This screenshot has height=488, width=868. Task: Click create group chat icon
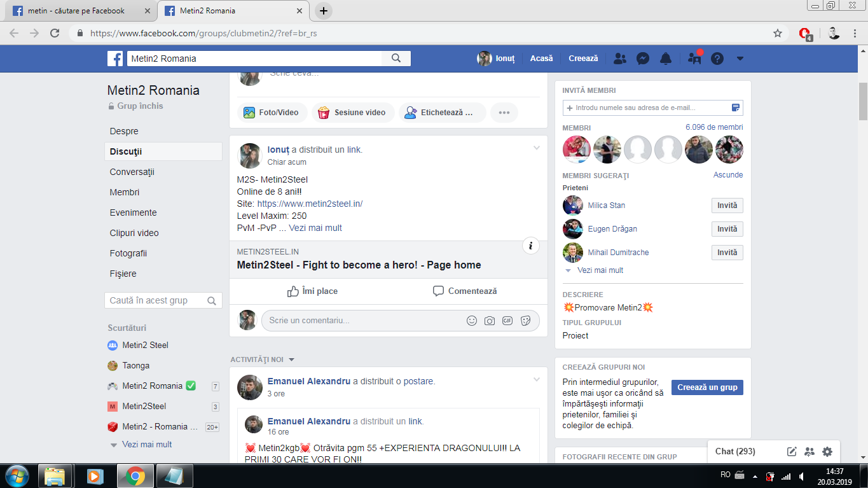pos(809,452)
